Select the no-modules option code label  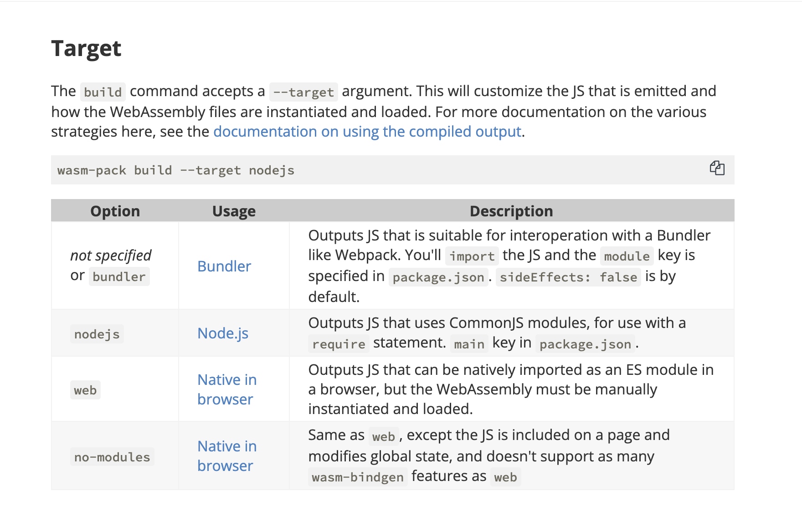coord(112,457)
